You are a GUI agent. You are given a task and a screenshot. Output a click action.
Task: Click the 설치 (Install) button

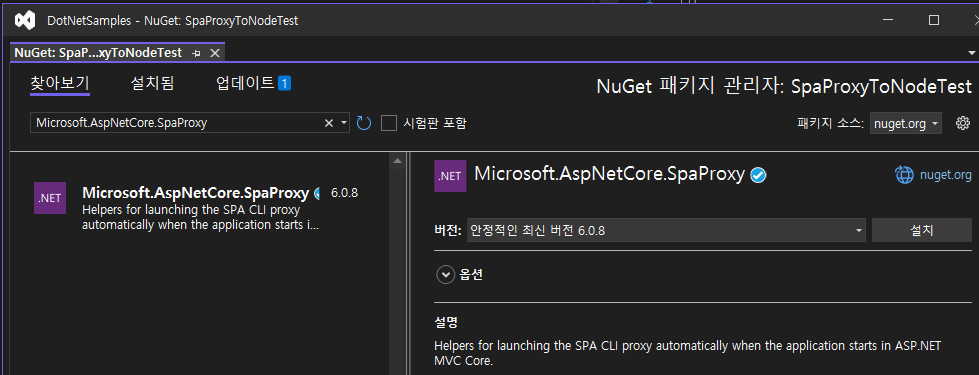(922, 230)
